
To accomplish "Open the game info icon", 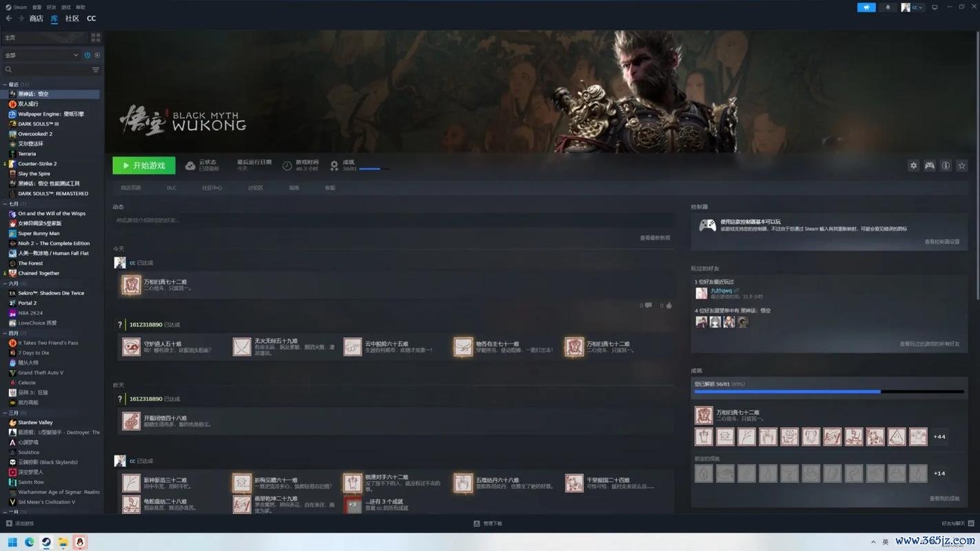I will pos(946,166).
